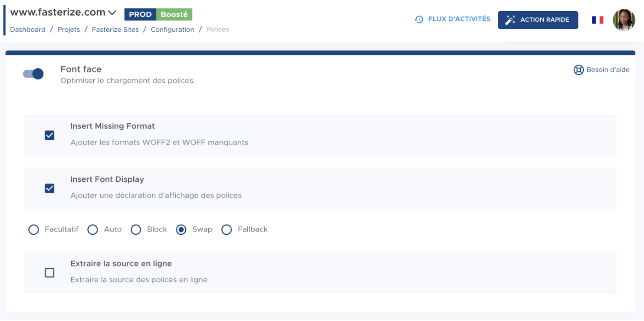Image resolution: width=644 pixels, height=321 pixels.
Task: Click the Polices breadcrumb item
Action: 217,29
